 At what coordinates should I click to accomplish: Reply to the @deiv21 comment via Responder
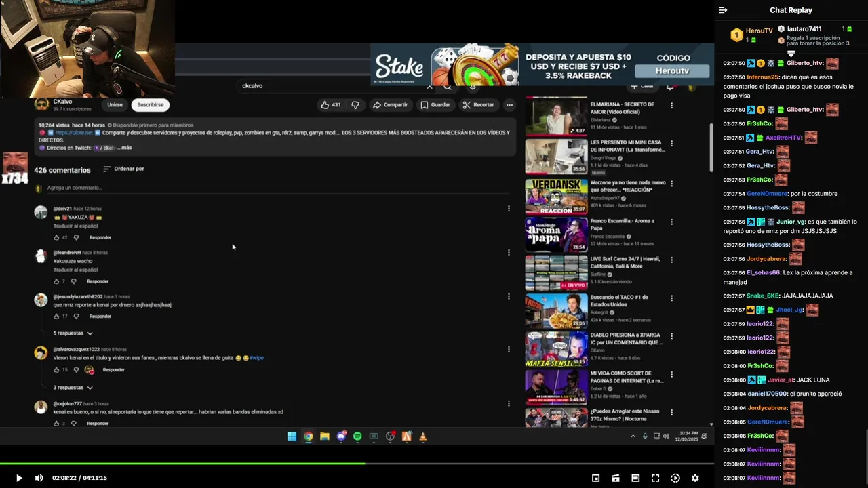click(100, 237)
